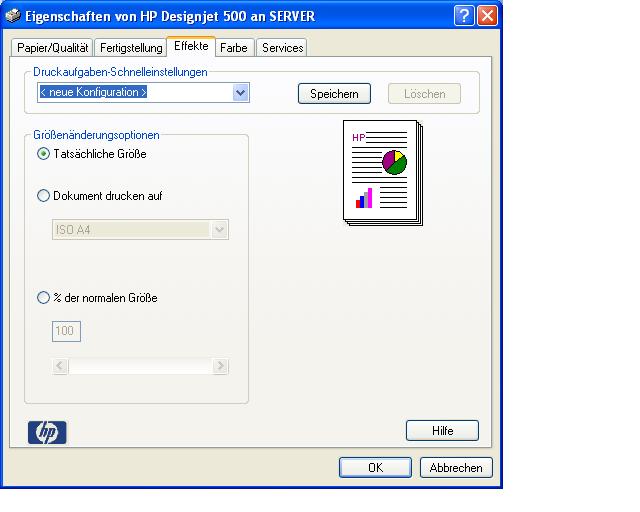Select % der normalen Größe option
This screenshot has height=512, width=640.
click(x=43, y=298)
